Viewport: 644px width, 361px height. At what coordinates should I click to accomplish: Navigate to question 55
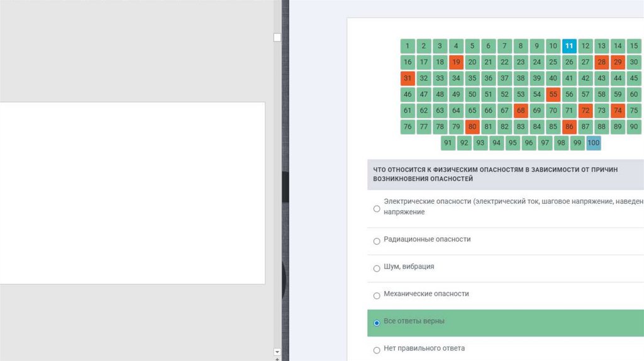[x=553, y=95]
